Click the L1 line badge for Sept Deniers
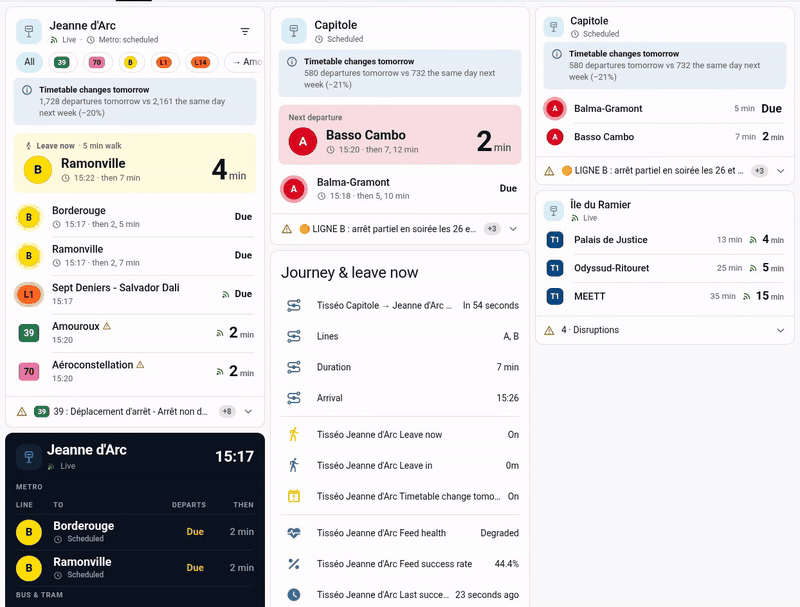 pyautogui.click(x=29, y=294)
